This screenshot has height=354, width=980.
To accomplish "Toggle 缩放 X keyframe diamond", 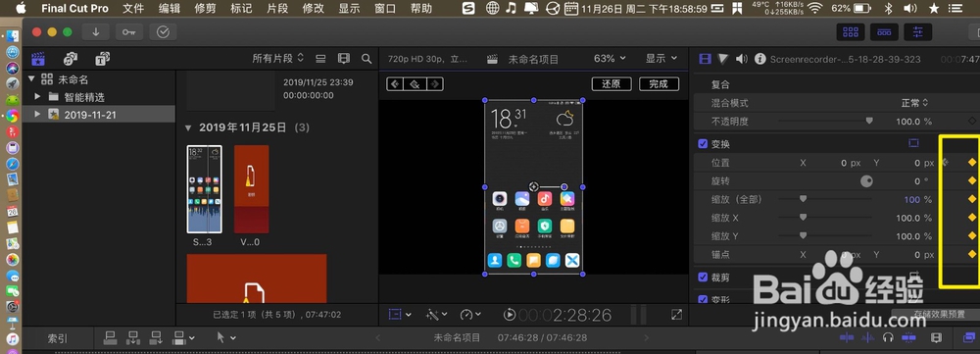I will pyautogui.click(x=972, y=218).
